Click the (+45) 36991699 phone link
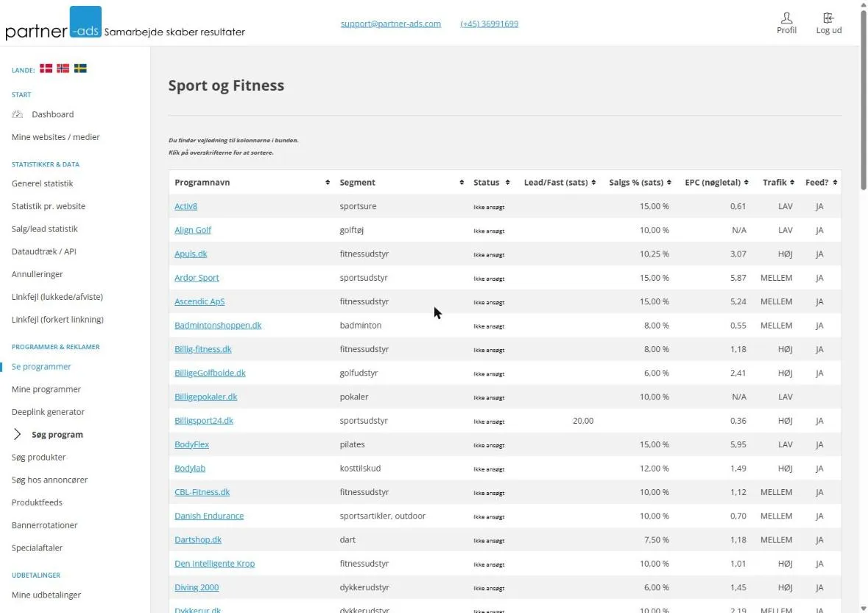This screenshot has width=868, height=613. (490, 24)
